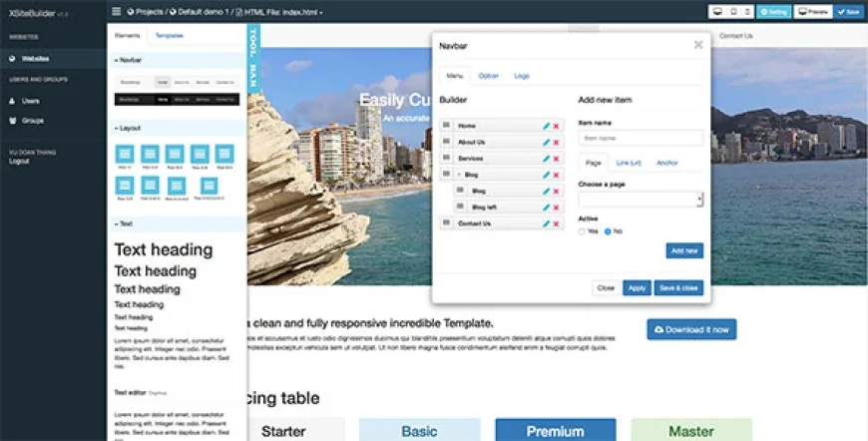Viewport: 868px width, 441px height.
Task: Switch to desktop view icon
Action: point(717,12)
